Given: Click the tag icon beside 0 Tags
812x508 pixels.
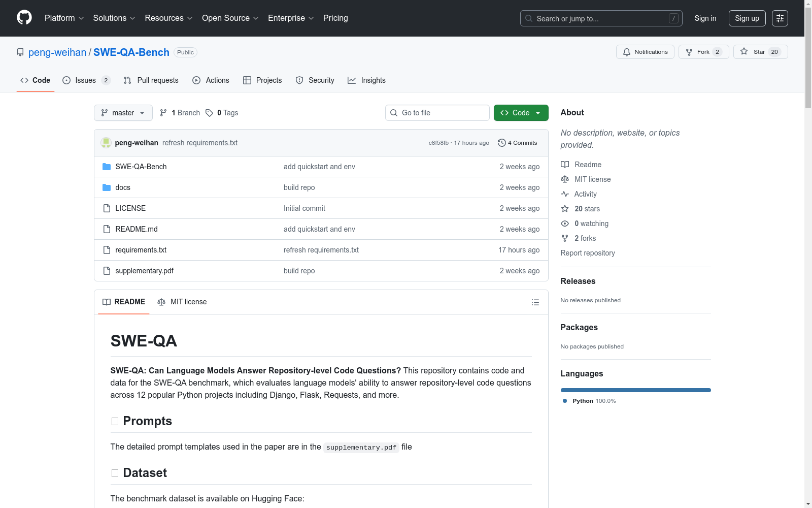Looking at the screenshot, I should tap(209, 113).
